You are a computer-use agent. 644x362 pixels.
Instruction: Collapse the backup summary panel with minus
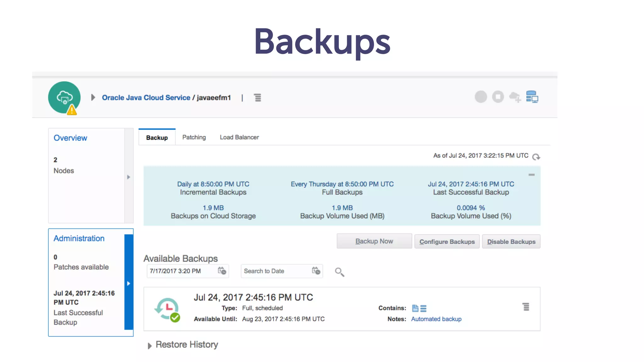(531, 175)
